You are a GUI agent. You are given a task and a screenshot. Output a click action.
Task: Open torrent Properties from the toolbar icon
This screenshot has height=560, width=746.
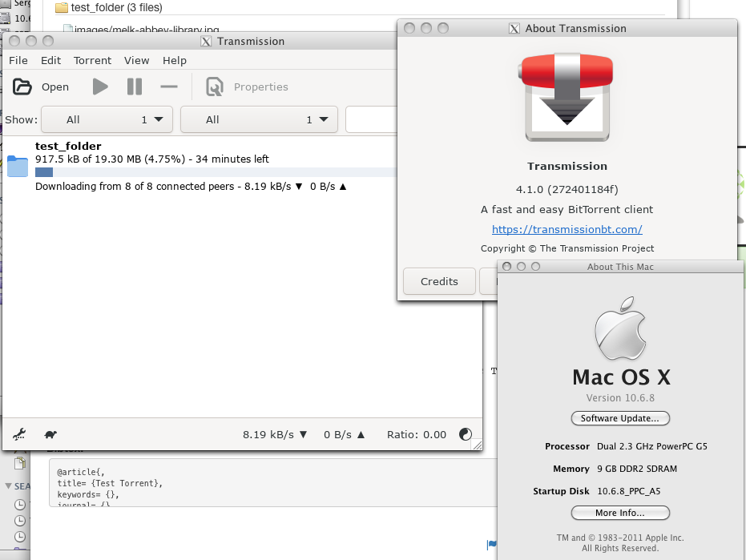point(215,87)
